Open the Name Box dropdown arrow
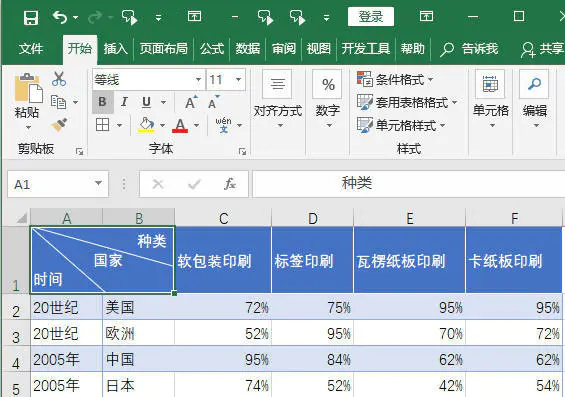565x397 pixels. (x=98, y=184)
